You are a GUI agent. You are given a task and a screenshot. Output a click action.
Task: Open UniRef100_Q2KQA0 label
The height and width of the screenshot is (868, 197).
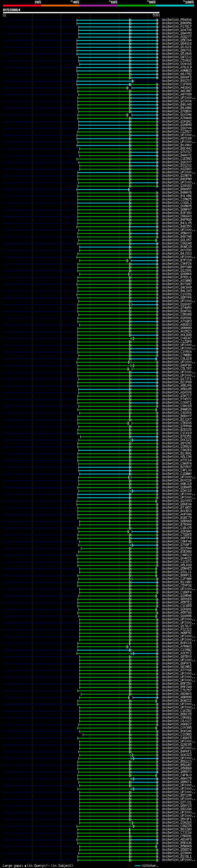click(x=177, y=531)
